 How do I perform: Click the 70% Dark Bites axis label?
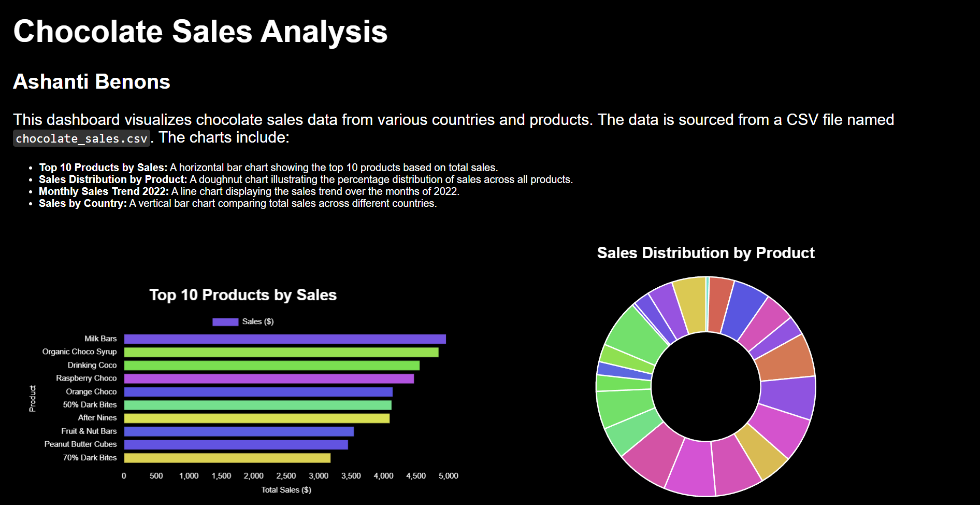click(x=90, y=457)
